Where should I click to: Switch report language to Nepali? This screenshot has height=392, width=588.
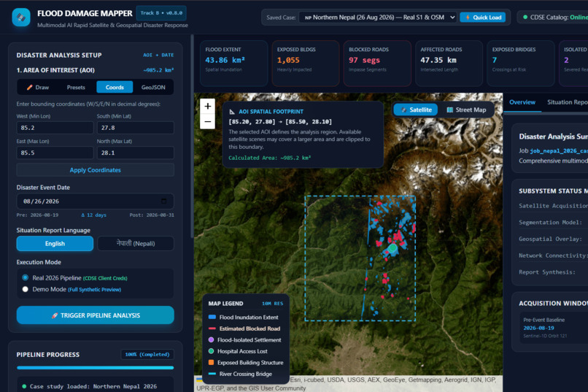pos(136,244)
